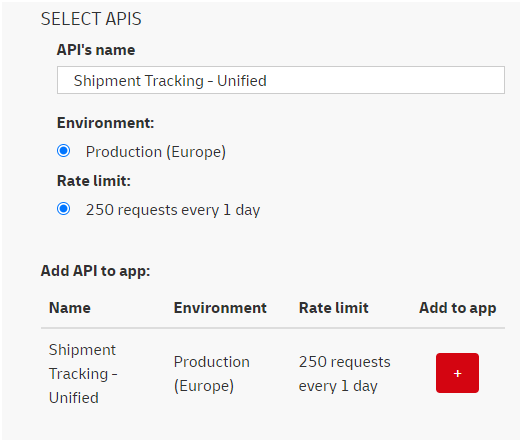522x442 pixels.
Task: Click the Add to app column header
Action: click(457, 308)
